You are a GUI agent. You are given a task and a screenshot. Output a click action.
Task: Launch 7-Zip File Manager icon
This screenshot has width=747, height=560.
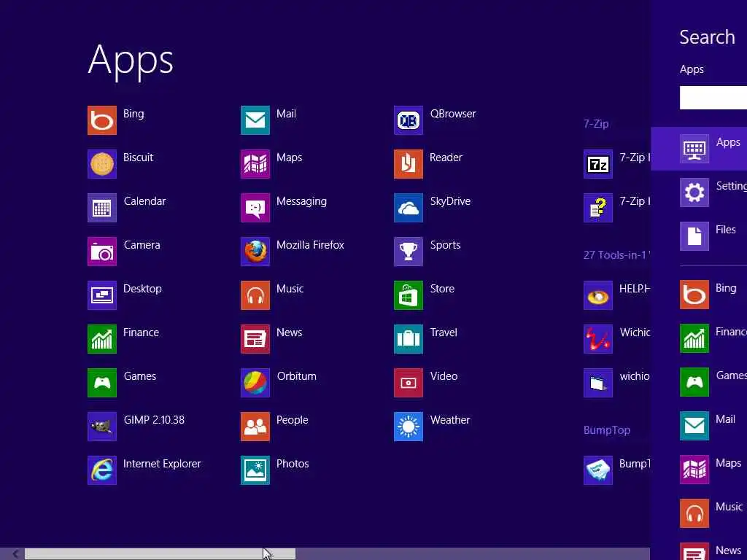tap(598, 164)
